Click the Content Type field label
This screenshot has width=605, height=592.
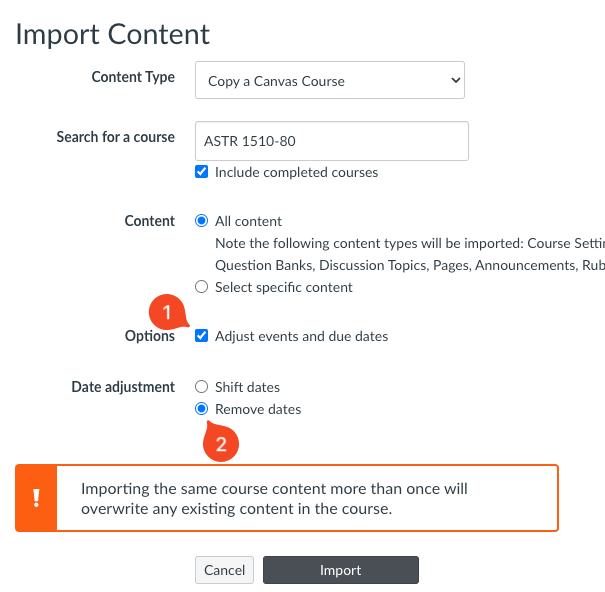pos(133,77)
